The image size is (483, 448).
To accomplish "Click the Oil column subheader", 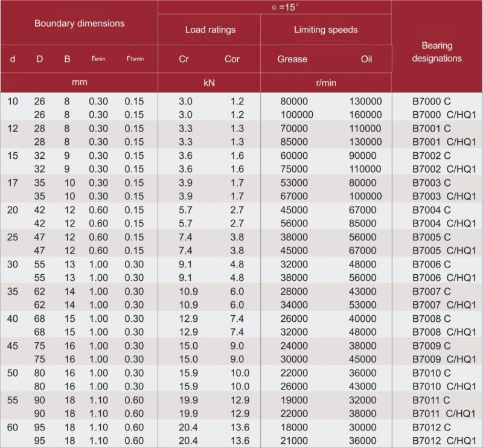I will click(366, 59).
